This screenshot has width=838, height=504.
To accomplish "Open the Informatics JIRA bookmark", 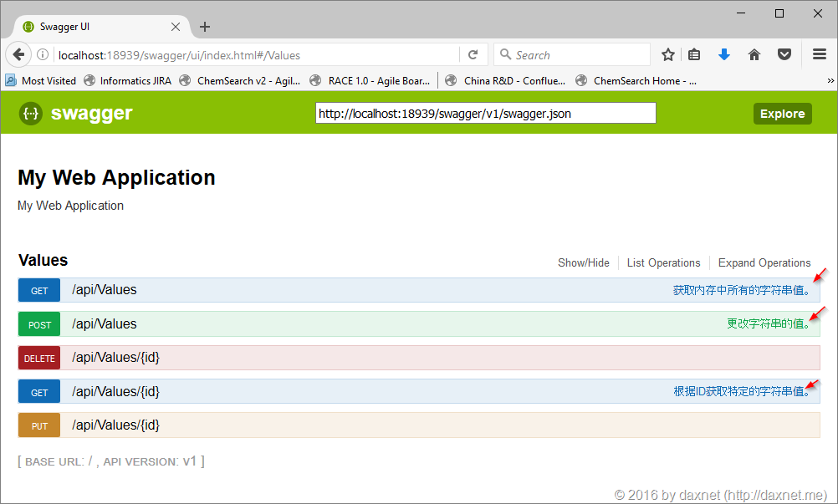I will (128, 80).
